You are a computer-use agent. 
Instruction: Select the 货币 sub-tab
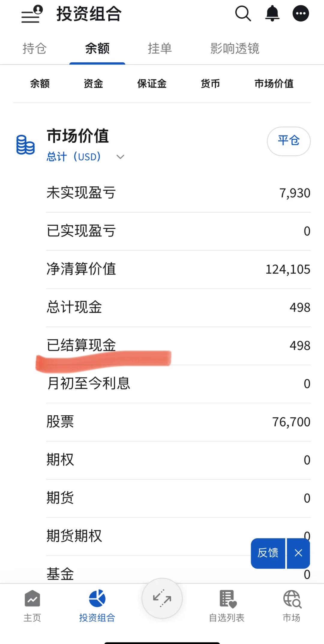click(210, 84)
